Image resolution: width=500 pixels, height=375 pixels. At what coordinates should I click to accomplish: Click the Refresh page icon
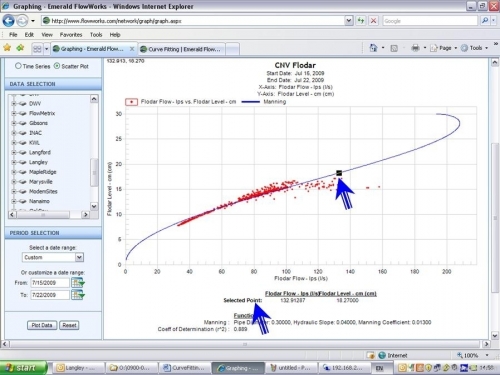point(361,21)
